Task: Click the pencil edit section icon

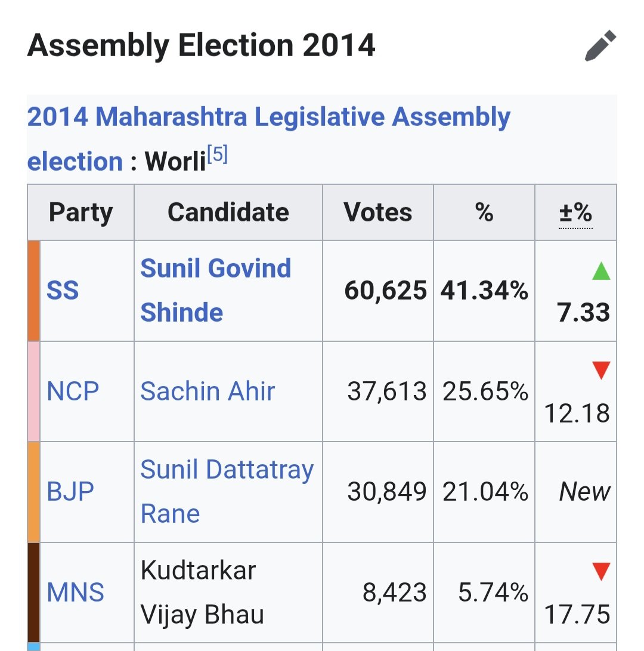Action: (600, 46)
